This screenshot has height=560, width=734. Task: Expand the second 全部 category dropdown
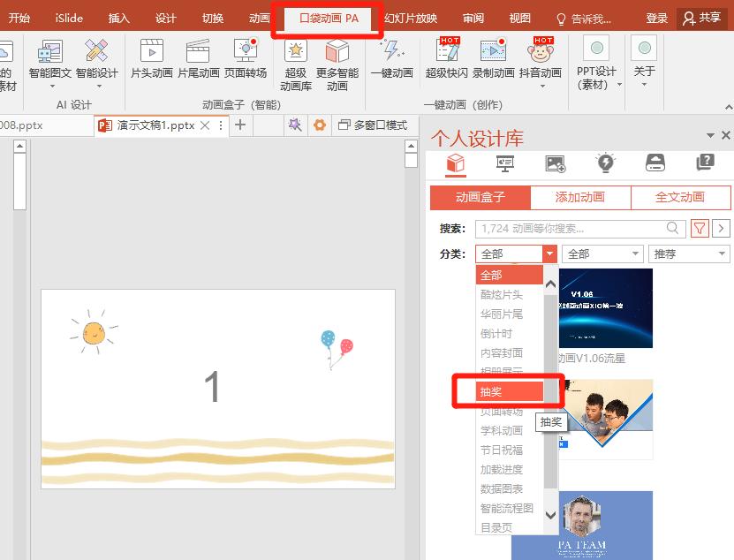coord(602,254)
